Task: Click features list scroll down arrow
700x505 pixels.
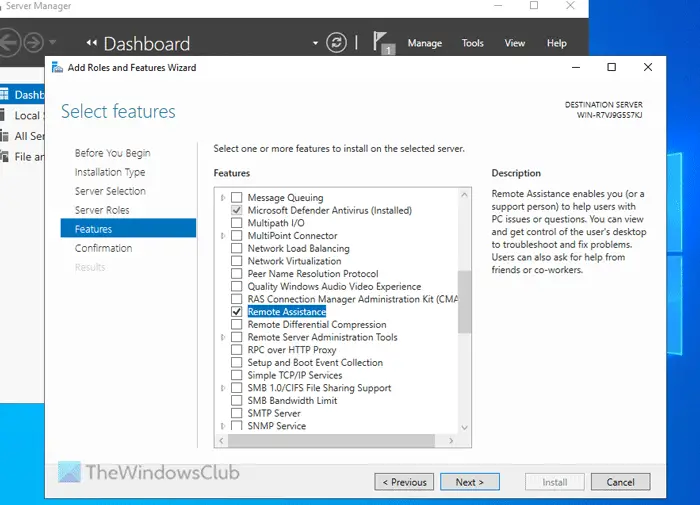Action: coord(464,428)
